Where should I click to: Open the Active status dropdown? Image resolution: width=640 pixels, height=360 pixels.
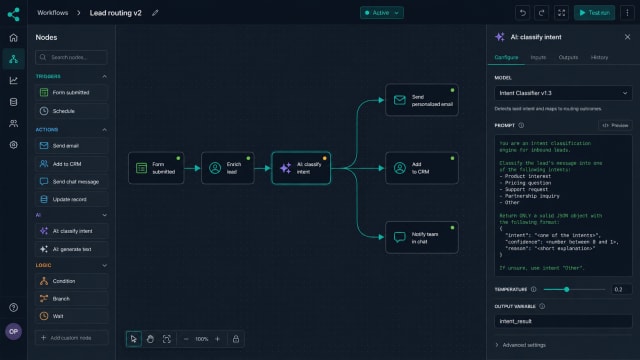click(x=382, y=13)
